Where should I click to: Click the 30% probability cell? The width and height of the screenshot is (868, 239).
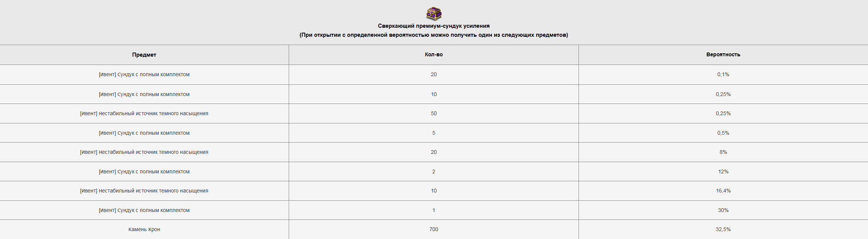point(723,210)
